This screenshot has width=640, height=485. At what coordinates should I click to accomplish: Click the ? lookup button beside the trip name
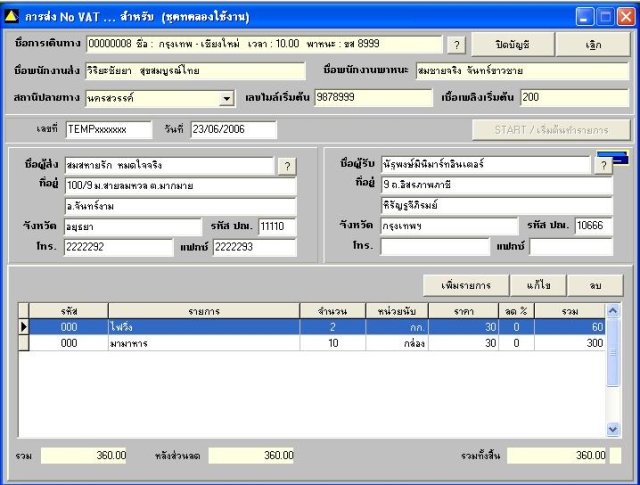(456, 45)
